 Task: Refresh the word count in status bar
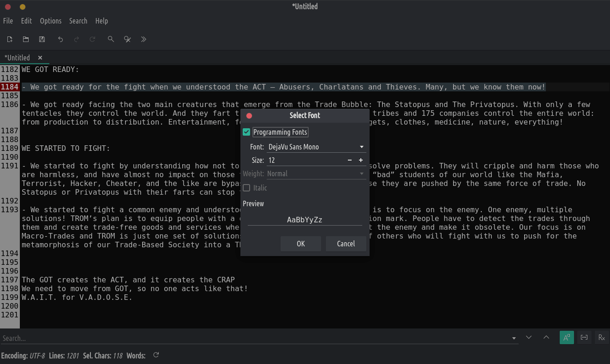(x=156, y=355)
